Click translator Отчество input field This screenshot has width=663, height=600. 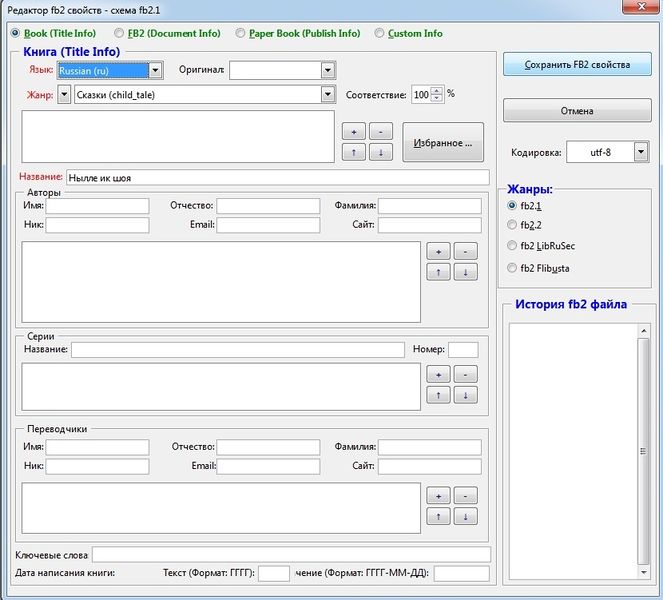[268, 447]
